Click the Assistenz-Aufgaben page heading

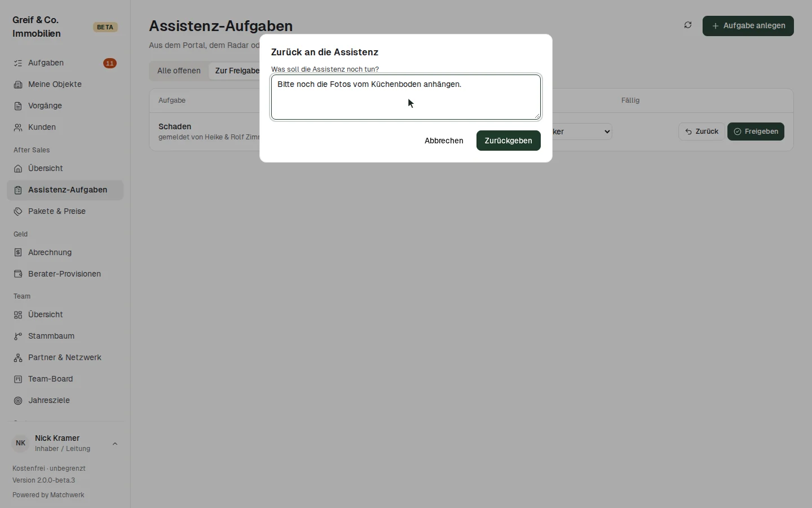(x=221, y=26)
